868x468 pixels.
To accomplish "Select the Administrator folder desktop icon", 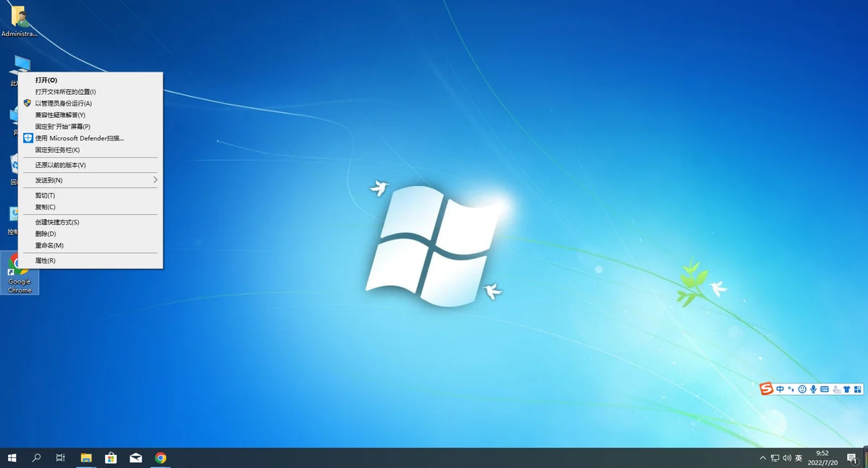I will pos(20,22).
